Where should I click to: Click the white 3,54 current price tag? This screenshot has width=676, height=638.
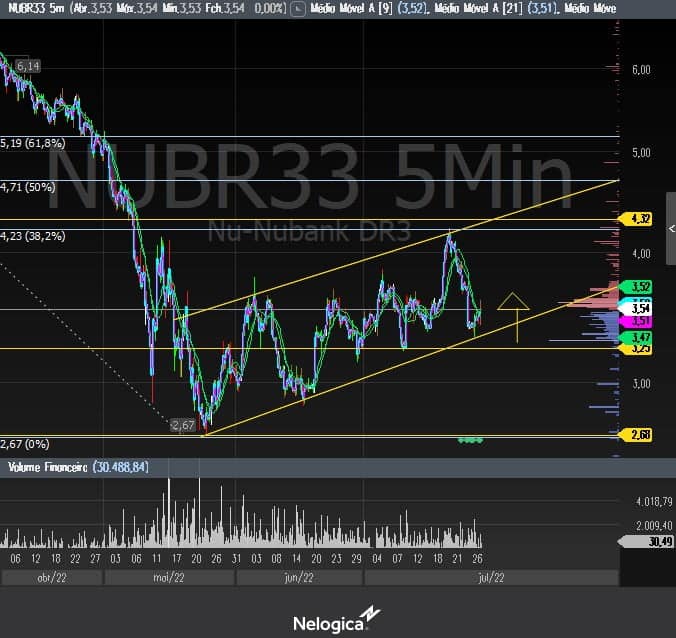641,309
